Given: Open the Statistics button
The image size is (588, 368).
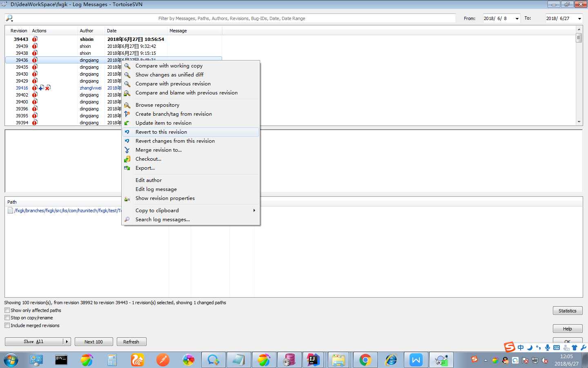Looking at the screenshot, I should point(568,311).
